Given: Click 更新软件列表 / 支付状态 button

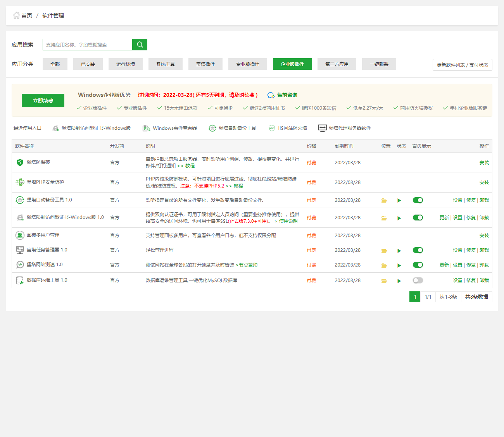Looking at the screenshot, I should [463, 65].
